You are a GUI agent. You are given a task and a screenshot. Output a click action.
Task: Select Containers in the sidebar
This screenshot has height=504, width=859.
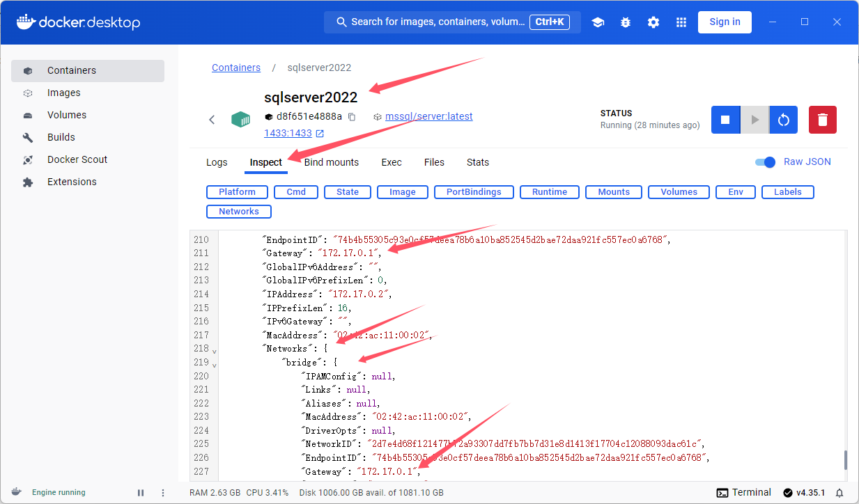[88, 71]
